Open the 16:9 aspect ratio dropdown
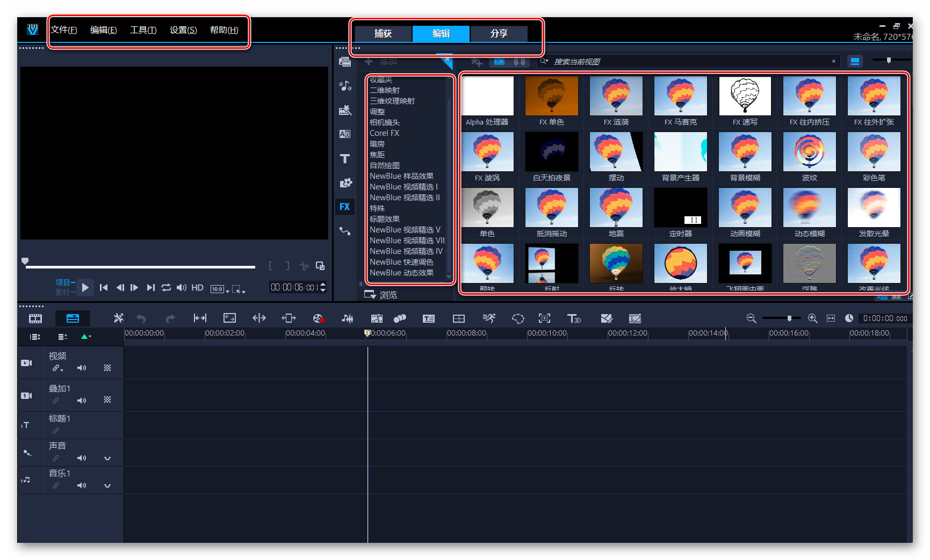The width and height of the screenshot is (930, 560). [219, 289]
